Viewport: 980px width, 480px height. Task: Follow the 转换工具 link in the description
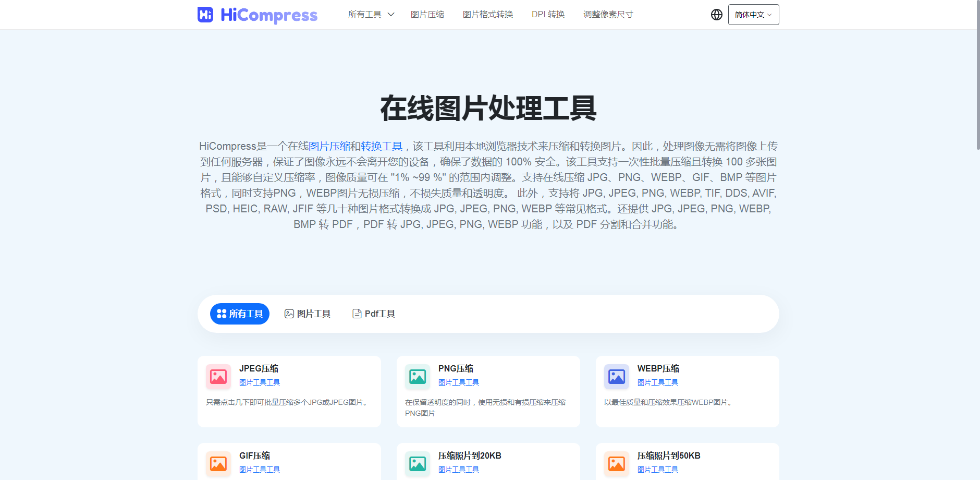click(x=382, y=146)
